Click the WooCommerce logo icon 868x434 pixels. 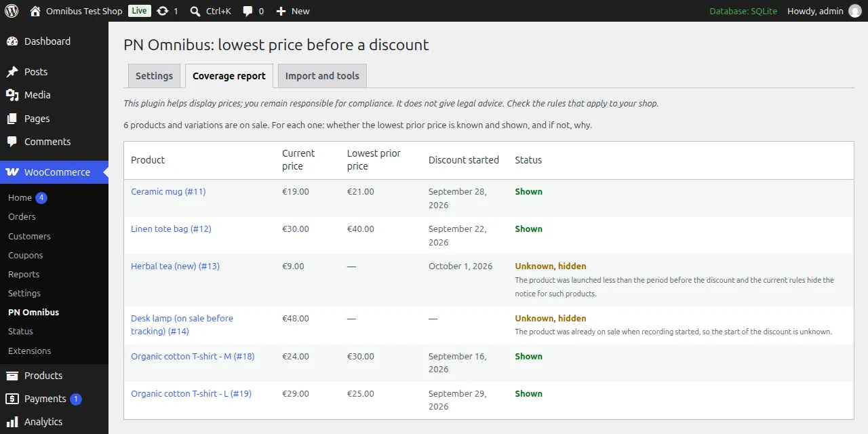12,172
